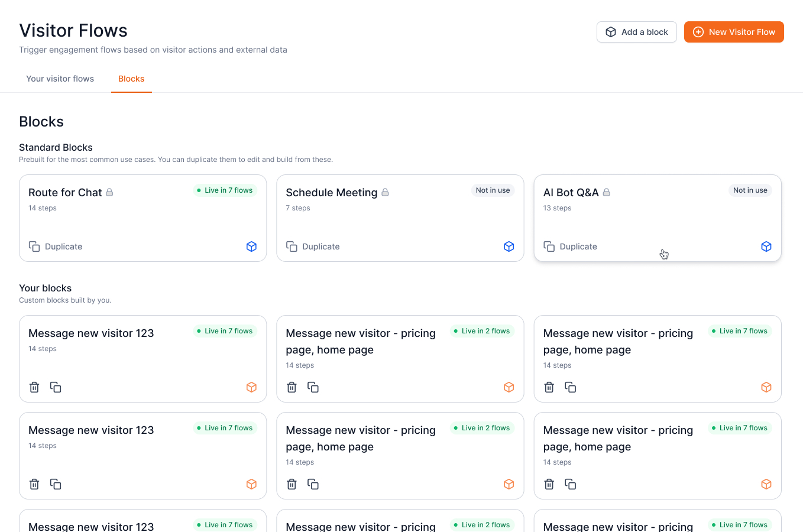
Task: Create a New Visitor Flow
Action: click(734, 32)
